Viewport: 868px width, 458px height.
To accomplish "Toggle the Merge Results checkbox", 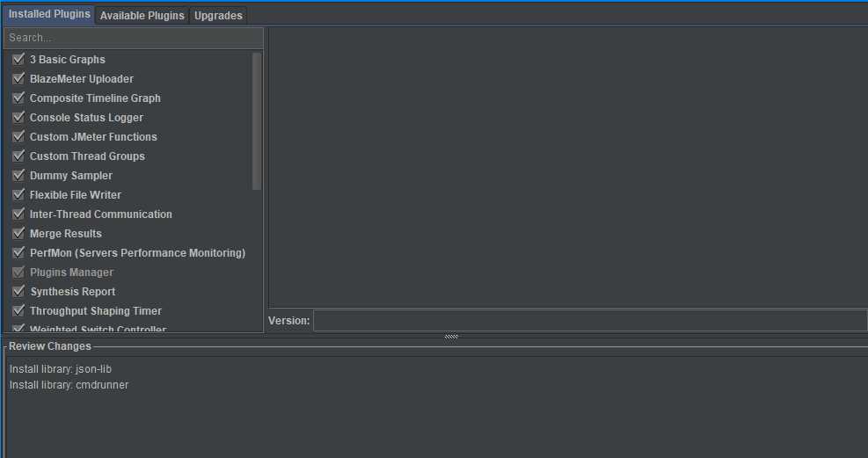I will (18, 233).
